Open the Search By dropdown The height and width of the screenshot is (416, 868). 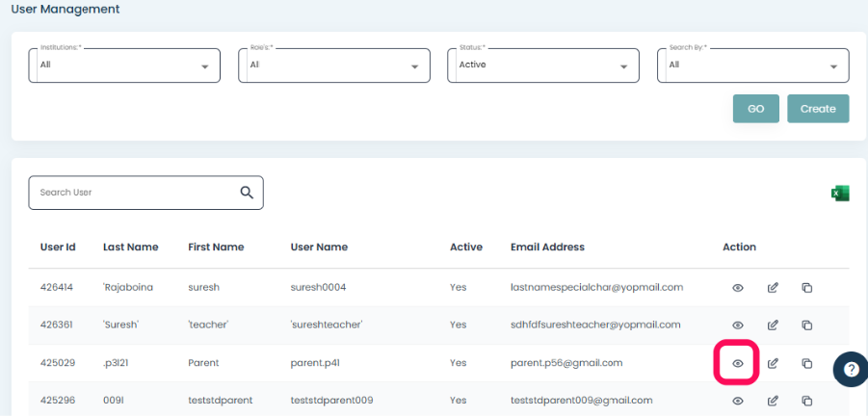click(753, 65)
